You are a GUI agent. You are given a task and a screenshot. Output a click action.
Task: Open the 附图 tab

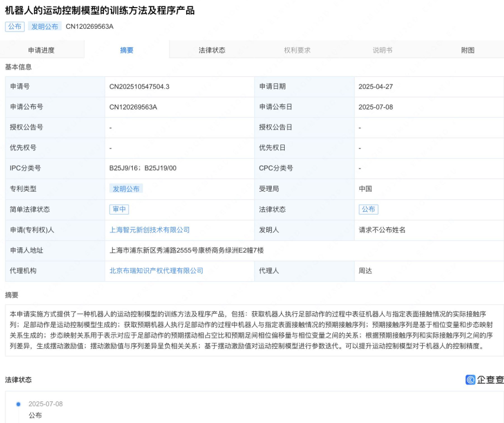(x=467, y=49)
